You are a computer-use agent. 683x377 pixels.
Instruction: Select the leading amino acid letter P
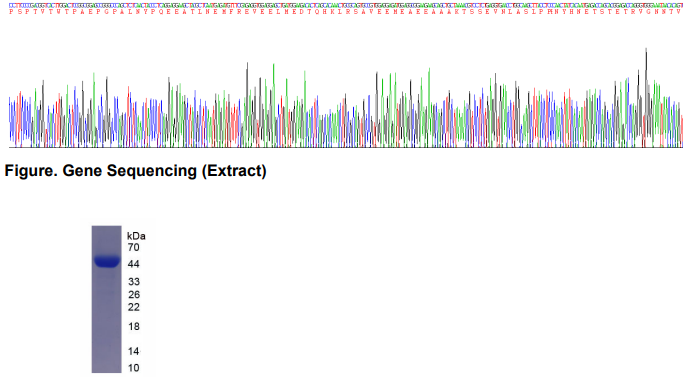point(11,12)
